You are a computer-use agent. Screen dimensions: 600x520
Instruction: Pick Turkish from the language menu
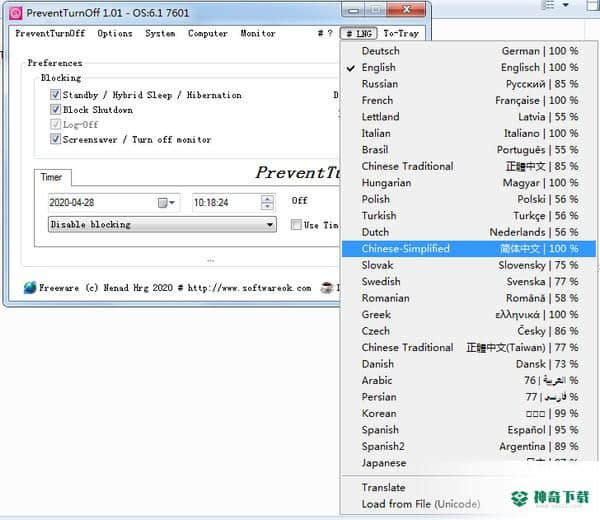pos(468,215)
